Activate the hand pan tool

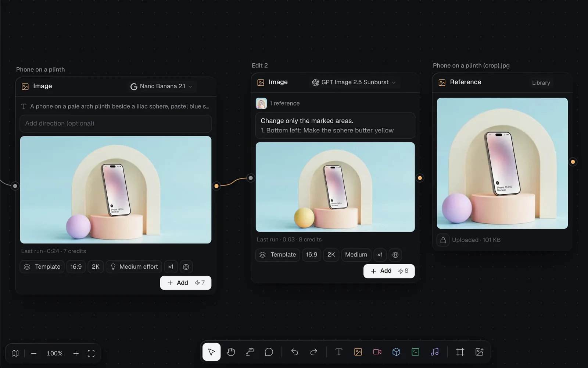(231, 352)
